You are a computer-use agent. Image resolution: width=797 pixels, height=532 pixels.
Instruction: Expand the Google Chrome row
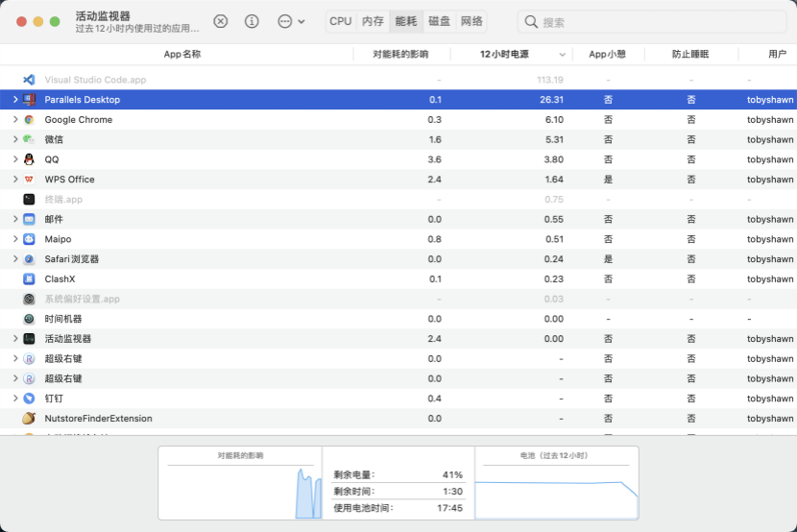pos(15,119)
